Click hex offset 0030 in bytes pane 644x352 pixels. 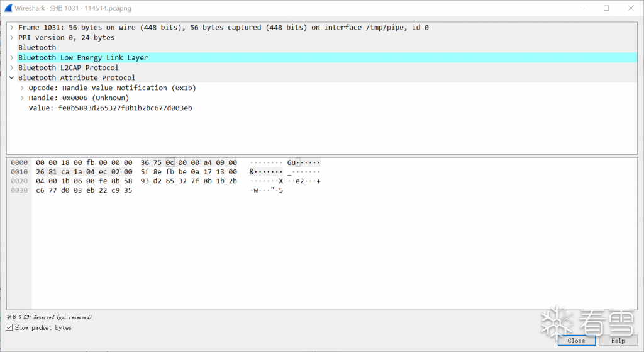coord(19,190)
